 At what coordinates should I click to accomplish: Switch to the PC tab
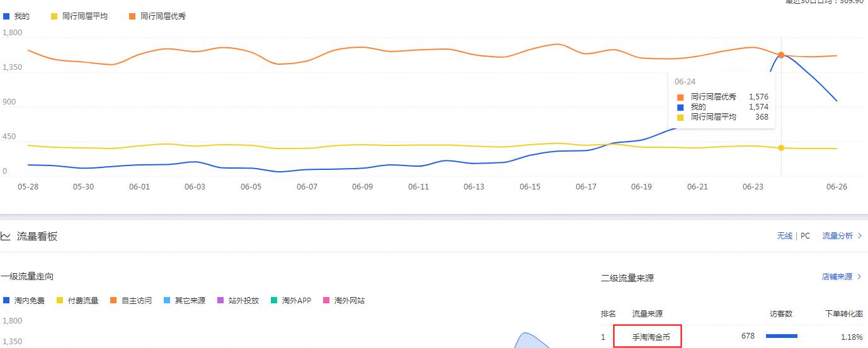tap(805, 236)
